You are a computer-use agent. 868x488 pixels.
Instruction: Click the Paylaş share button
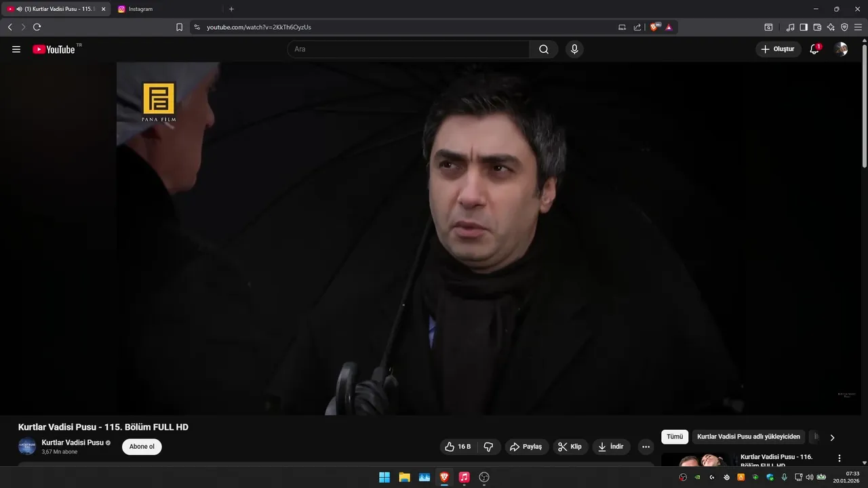tap(526, 447)
